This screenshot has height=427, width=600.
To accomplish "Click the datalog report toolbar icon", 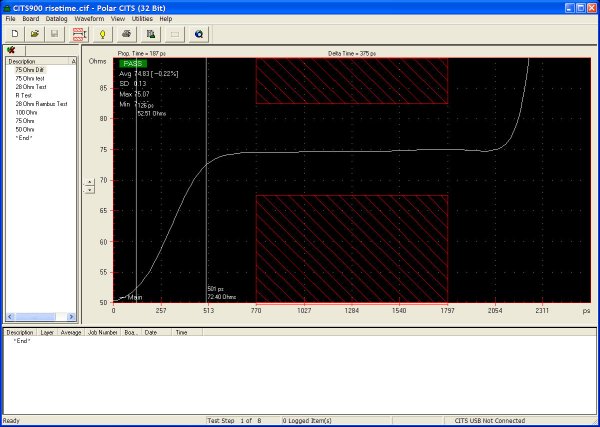I will coord(151,34).
